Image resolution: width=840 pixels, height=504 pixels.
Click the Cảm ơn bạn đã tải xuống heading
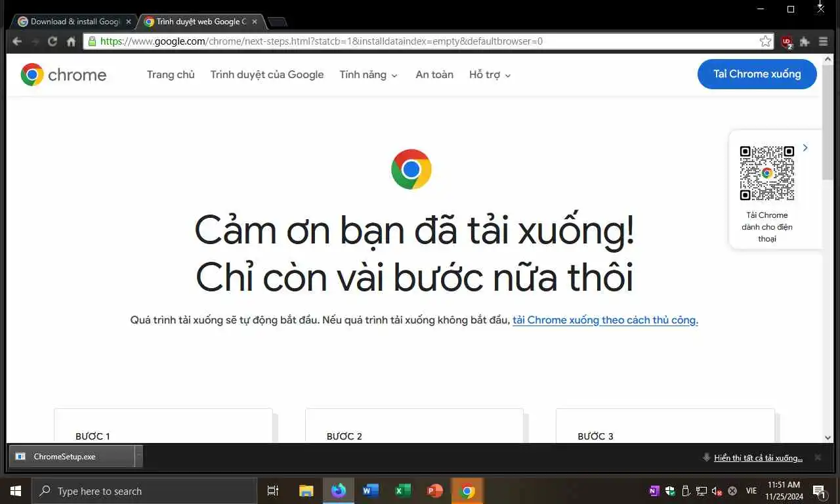pyautogui.click(x=414, y=230)
